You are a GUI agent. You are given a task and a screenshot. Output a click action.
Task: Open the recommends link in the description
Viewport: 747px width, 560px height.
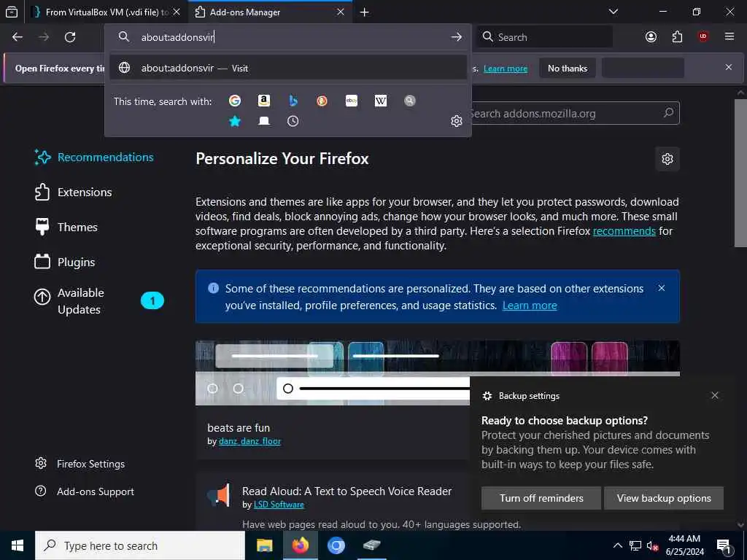(624, 231)
